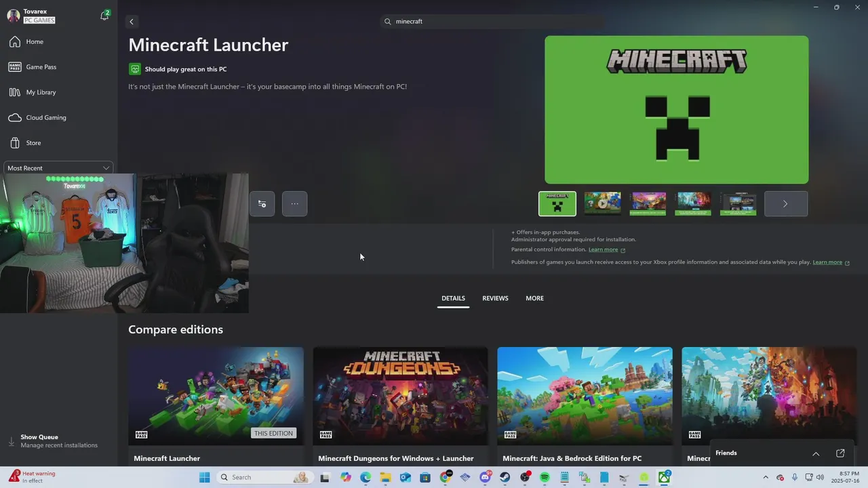Show hidden system tray icons

pyautogui.click(x=766, y=477)
